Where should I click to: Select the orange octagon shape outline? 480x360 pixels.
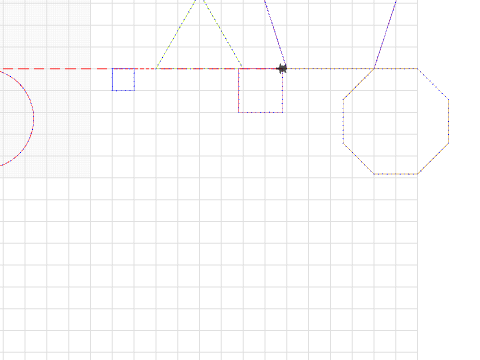click(396, 121)
